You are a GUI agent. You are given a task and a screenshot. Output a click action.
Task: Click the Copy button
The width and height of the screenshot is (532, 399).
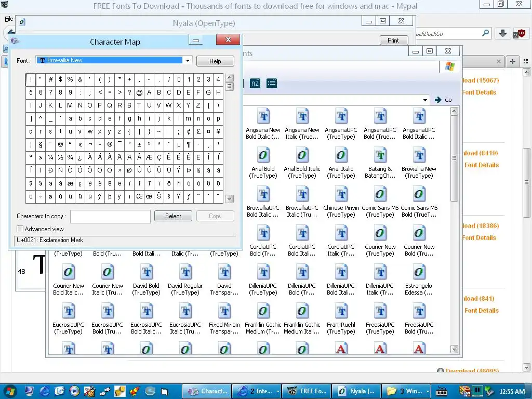(215, 216)
